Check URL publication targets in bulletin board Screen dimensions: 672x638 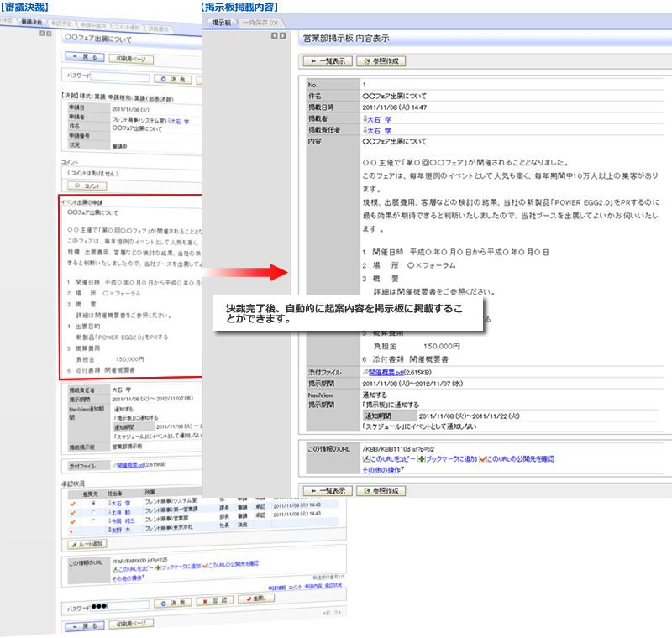click(x=520, y=459)
